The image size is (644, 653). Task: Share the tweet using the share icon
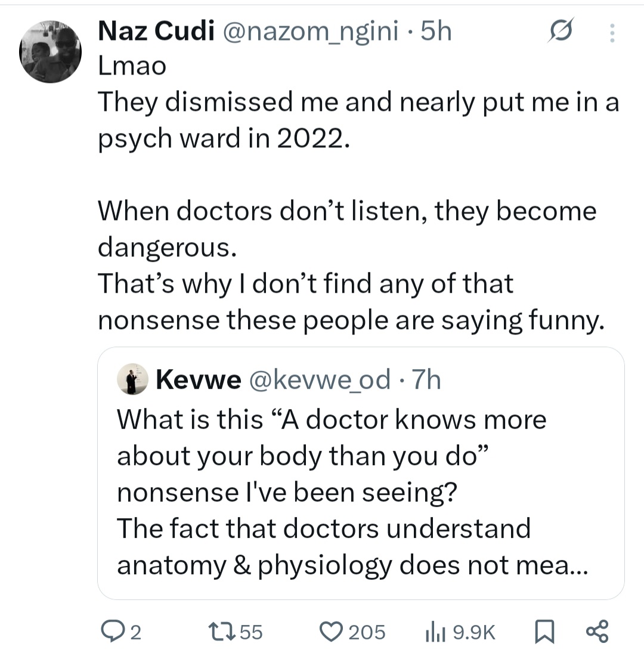click(x=597, y=632)
